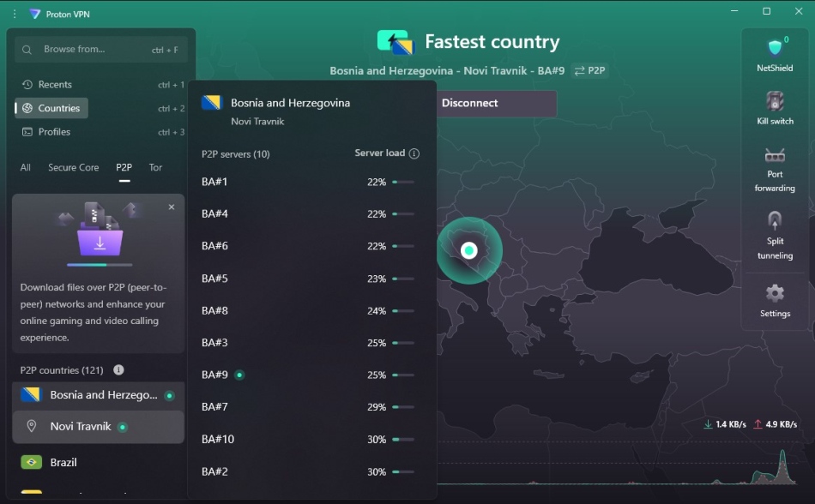The image size is (815, 504).
Task: Minimize the Proton VPN window
Action: [x=734, y=11]
